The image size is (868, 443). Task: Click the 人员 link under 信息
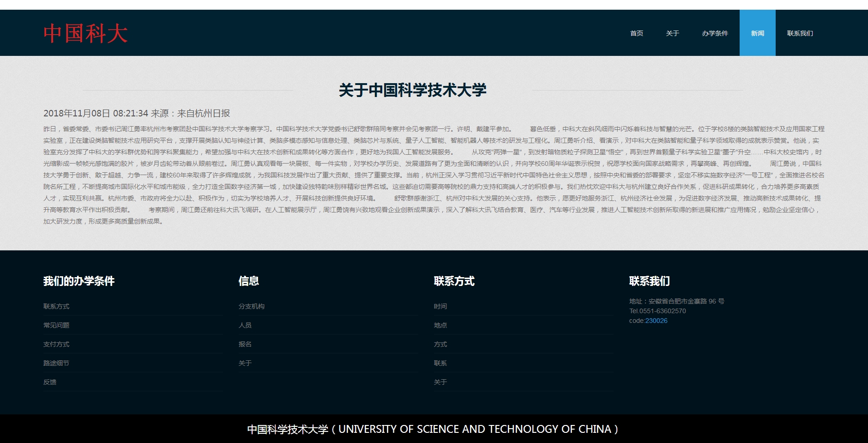[x=245, y=325]
